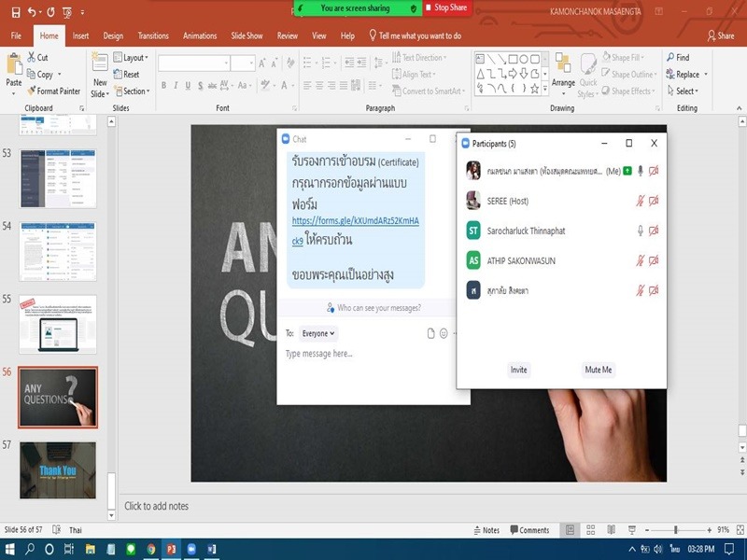Toggle the Notes pane in status bar
Image resolution: width=747 pixels, height=560 pixels.
(486, 530)
